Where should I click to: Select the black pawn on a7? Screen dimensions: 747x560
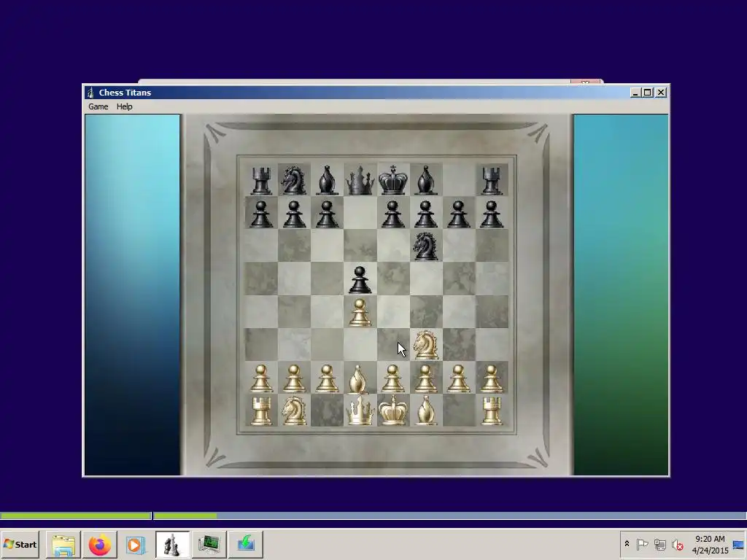[261, 214]
